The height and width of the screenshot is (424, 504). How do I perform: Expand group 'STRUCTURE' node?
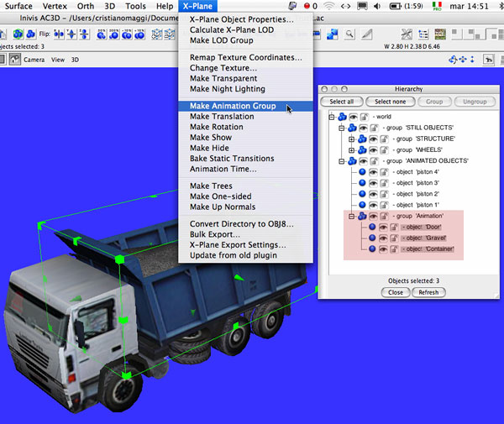pos(352,139)
